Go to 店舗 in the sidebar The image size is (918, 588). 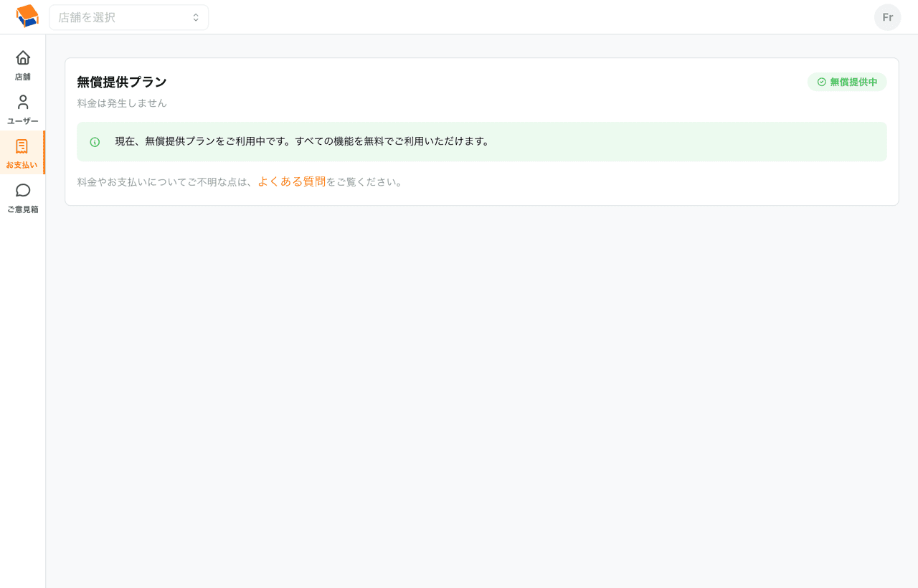[23, 65]
